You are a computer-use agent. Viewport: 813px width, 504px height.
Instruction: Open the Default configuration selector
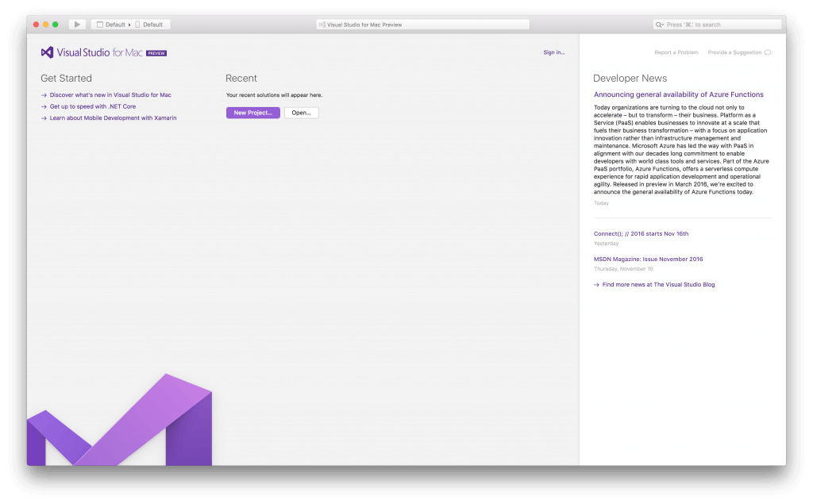pyautogui.click(x=111, y=25)
